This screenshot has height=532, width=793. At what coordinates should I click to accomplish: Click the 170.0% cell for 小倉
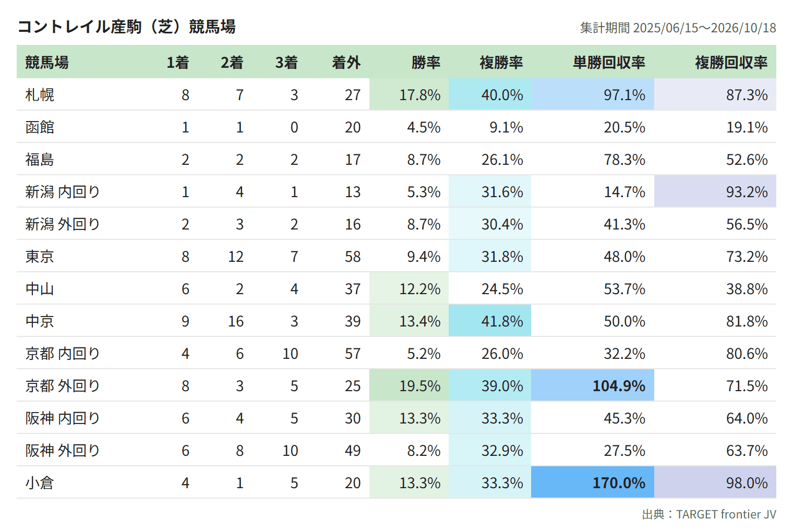point(593,482)
